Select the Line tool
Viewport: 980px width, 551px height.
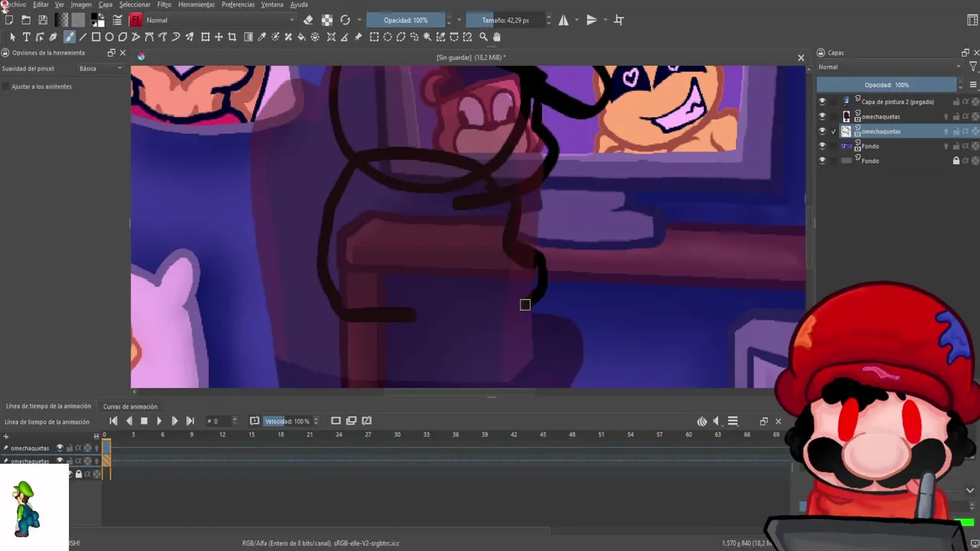coord(83,37)
